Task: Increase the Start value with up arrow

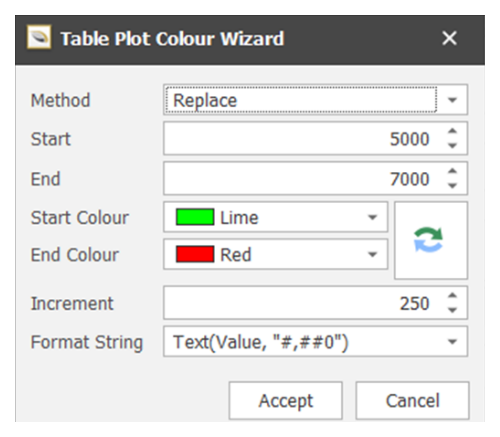Action: (x=452, y=131)
